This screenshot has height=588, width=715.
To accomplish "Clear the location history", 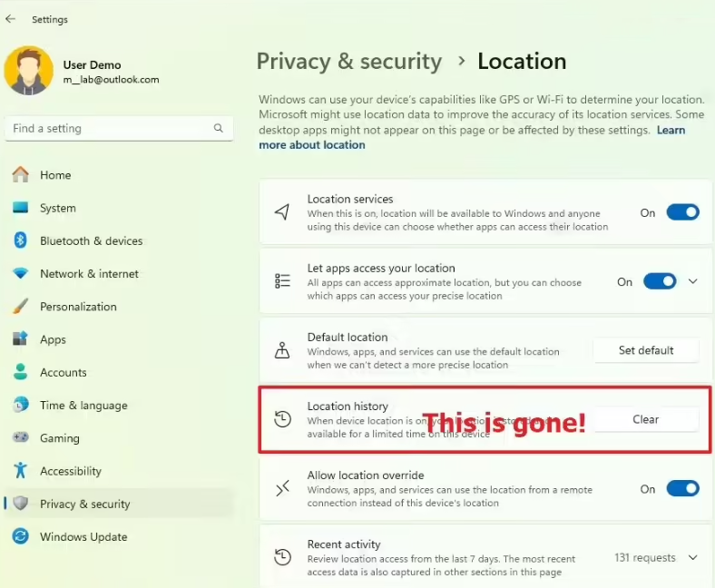I will (x=646, y=419).
